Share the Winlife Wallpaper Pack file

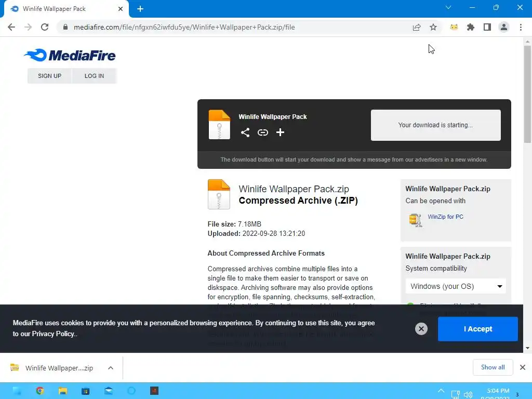[x=245, y=132]
